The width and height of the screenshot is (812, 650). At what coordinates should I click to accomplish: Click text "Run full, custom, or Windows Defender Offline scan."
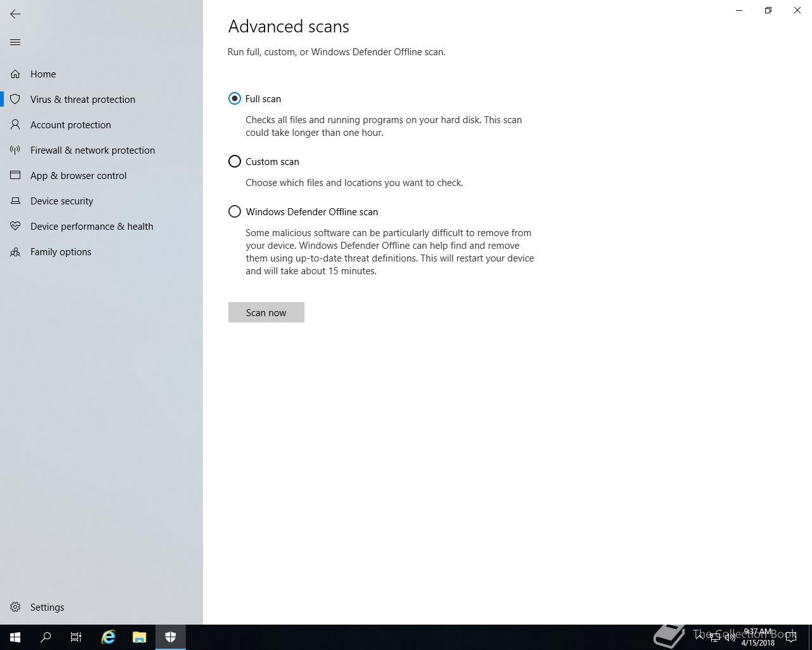pos(336,52)
